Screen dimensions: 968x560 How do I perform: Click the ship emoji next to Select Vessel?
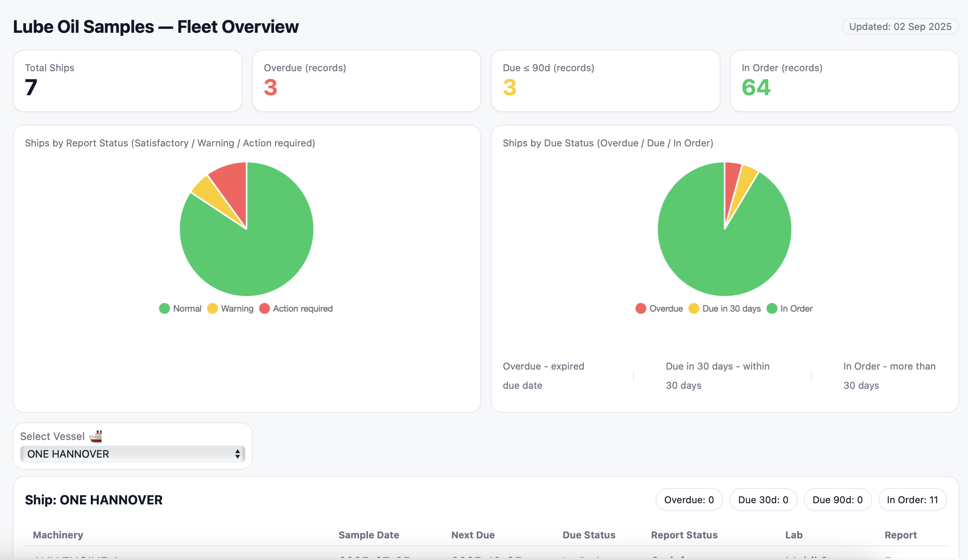point(96,436)
